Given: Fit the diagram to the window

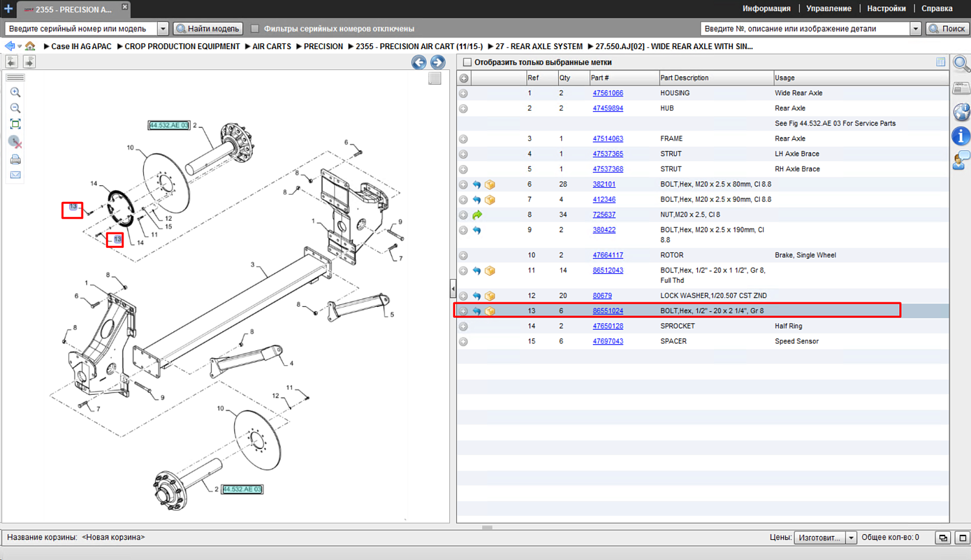Looking at the screenshot, I should pos(16,124).
